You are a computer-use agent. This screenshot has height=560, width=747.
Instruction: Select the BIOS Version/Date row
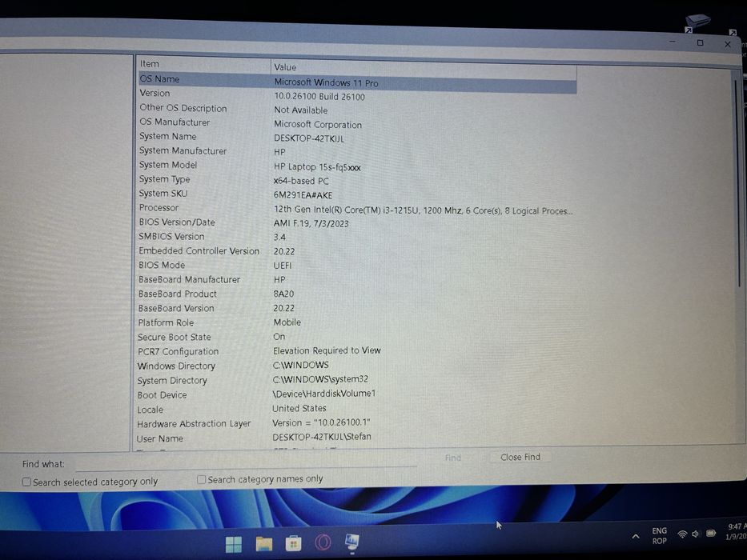click(357, 223)
